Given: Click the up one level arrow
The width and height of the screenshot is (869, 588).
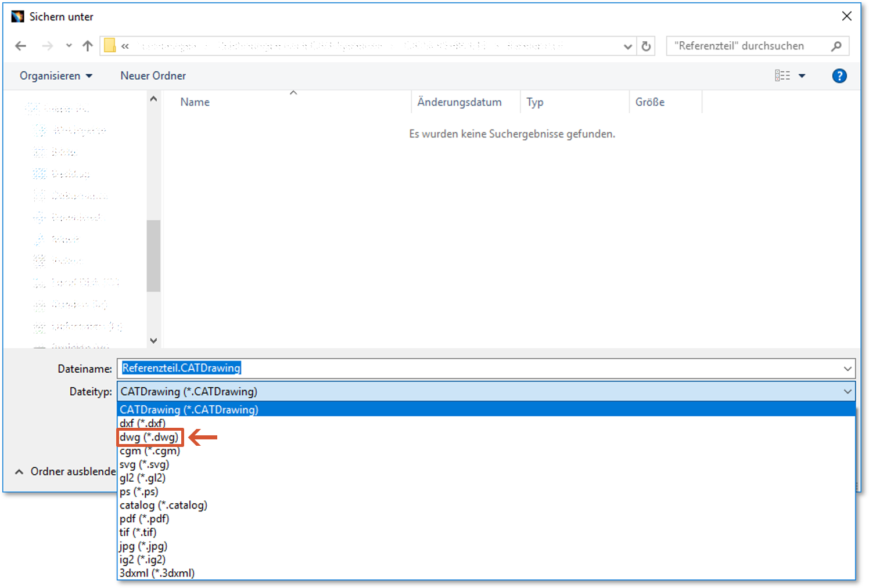Looking at the screenshot, I should [88, 46].
